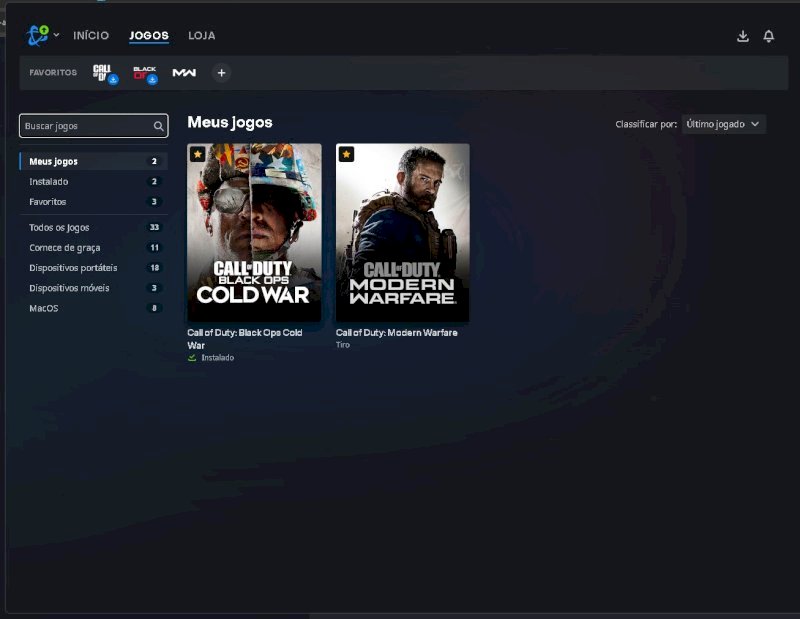
Task: Click the Battle.net logo icon
Action: [38, 35]
